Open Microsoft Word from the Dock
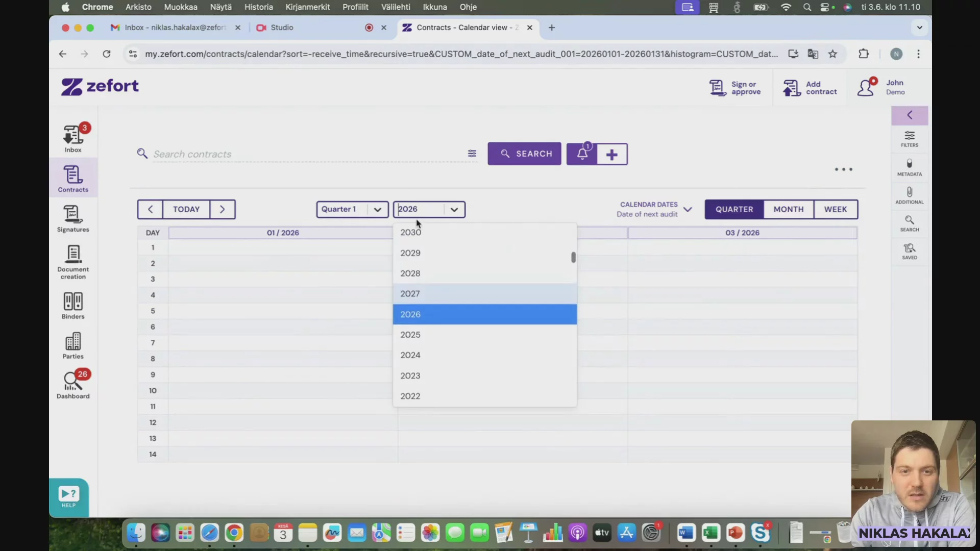Image resolution: width=980 pixels, height=551 pixels. pyautogui.click(x=686, y=533)
